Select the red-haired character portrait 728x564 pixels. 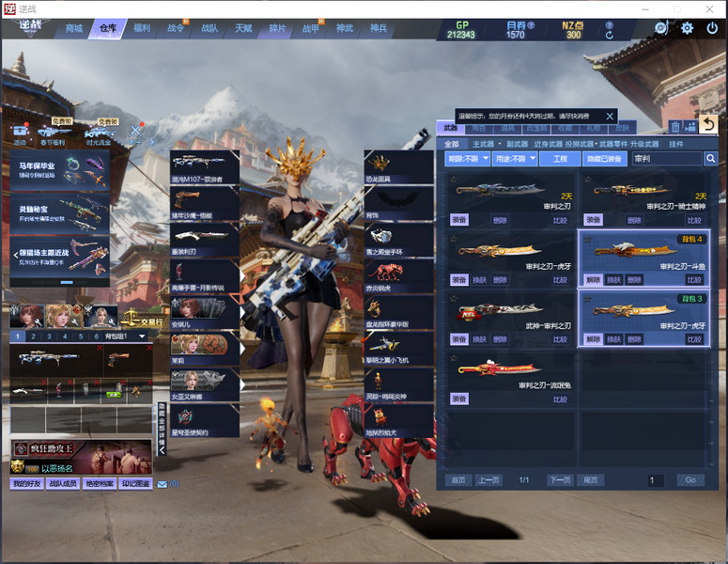(27, 316)
